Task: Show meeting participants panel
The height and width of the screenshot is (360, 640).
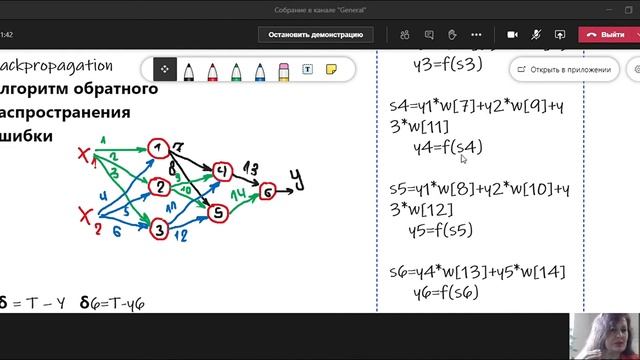Action: 404,35
